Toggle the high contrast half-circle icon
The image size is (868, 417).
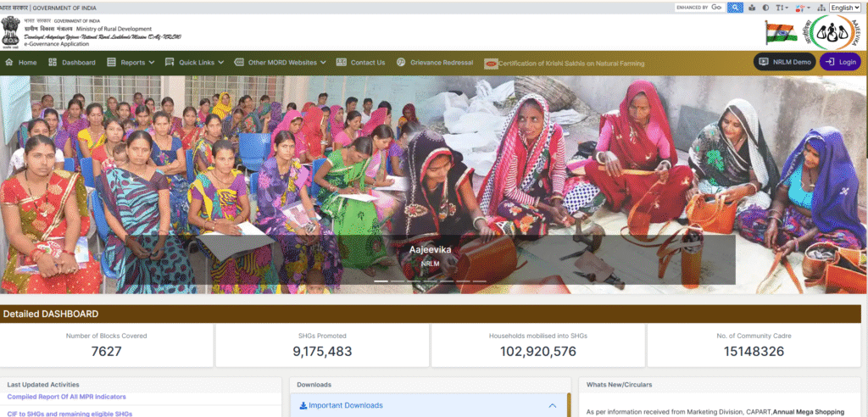(765, 8)
